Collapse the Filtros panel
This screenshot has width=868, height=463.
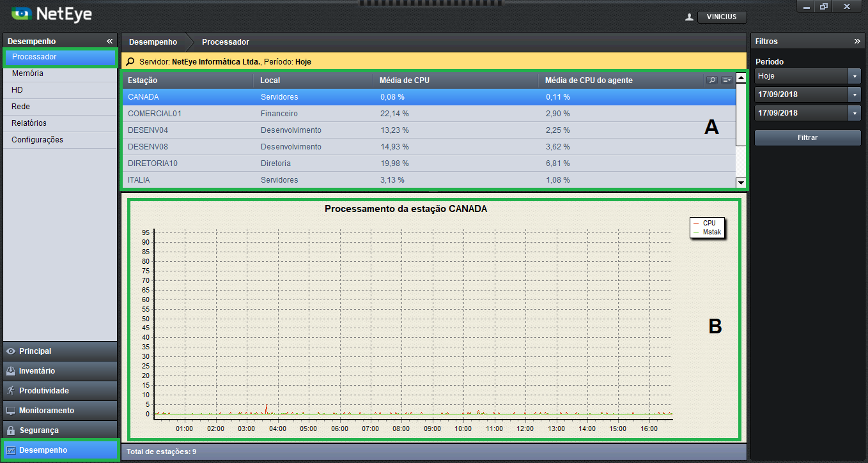pyautogui.click(x=857, y=42)
